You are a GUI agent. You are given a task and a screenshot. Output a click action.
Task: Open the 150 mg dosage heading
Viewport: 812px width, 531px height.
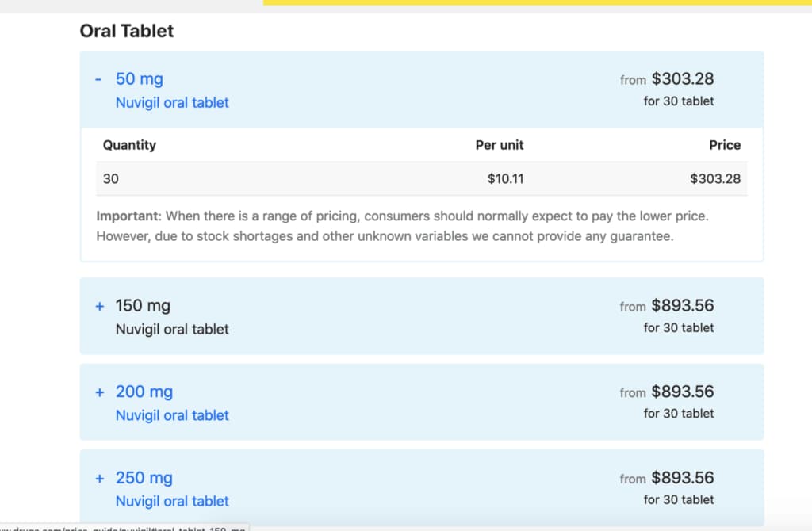pyautogui.click(x=143, y=305)
